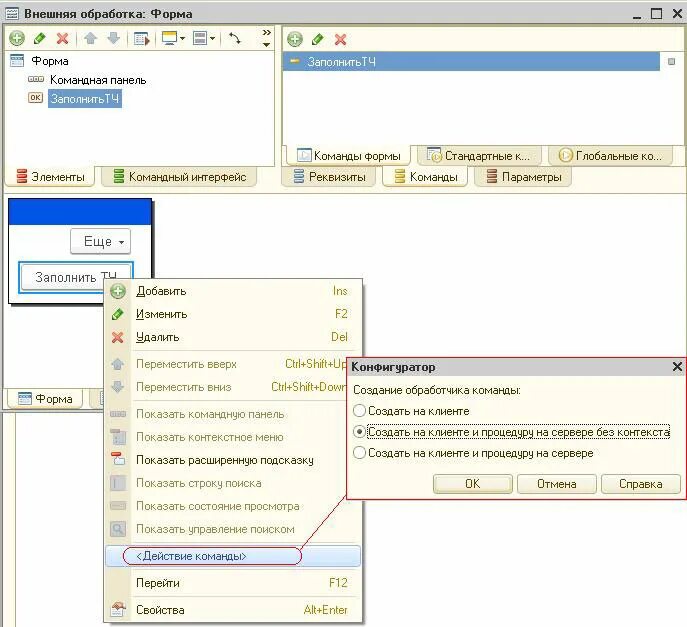Click Показать состояние просмотра menu item

point(234,506)
